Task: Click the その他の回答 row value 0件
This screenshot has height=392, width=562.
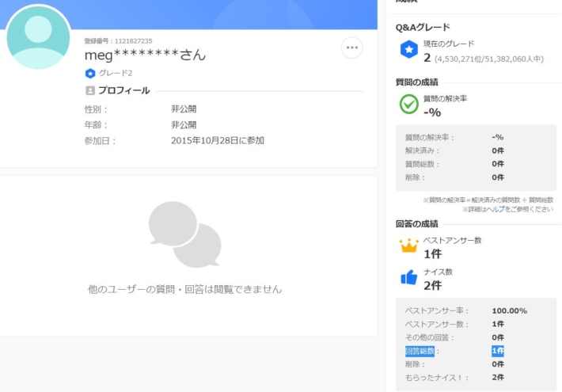Action: coord(498,337)
